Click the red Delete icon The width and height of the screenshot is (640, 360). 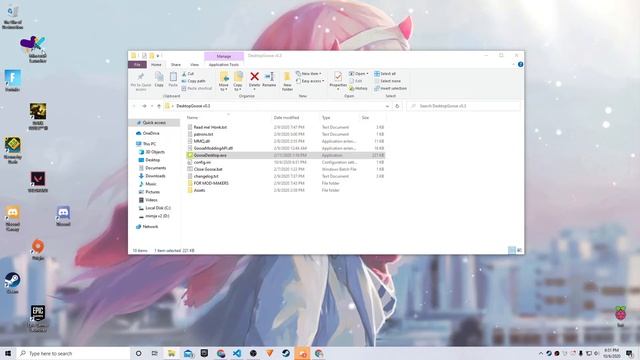[x=254, y=76]
